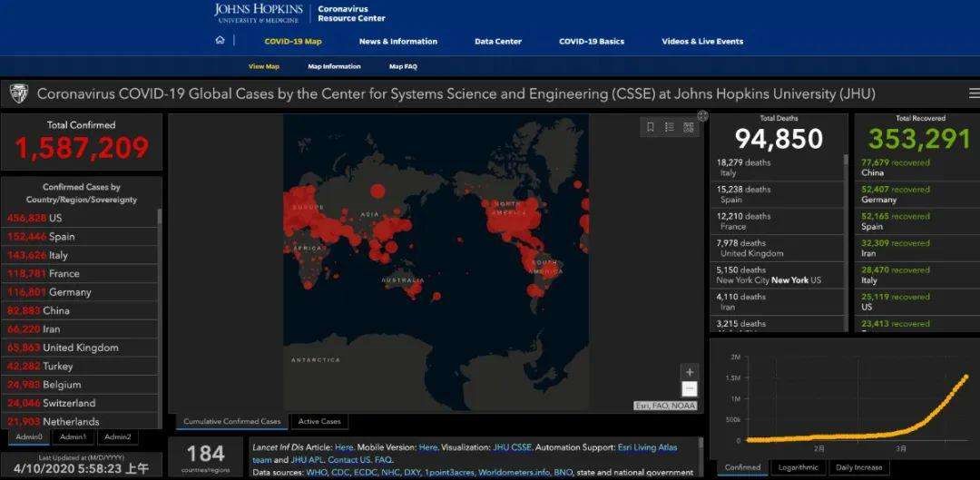Select US in the confirmed cases list
Screen dimensions: 980x480
[79, 218]
